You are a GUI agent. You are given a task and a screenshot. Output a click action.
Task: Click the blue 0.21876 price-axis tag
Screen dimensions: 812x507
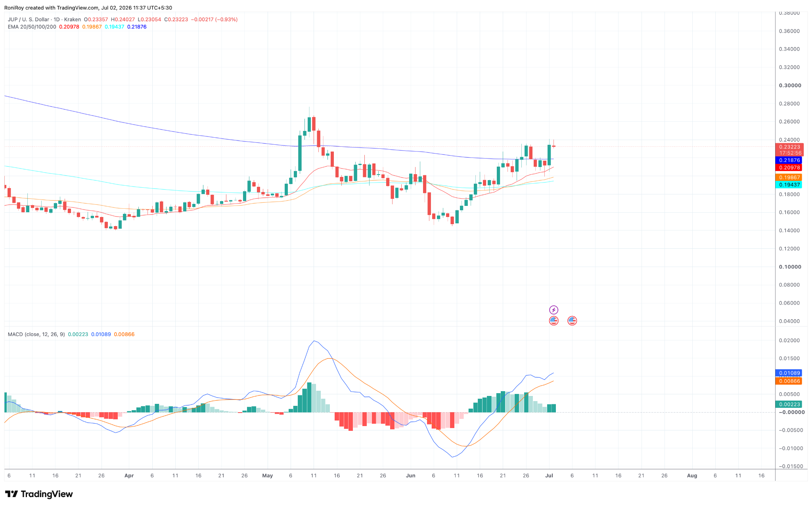pos(789,160)
